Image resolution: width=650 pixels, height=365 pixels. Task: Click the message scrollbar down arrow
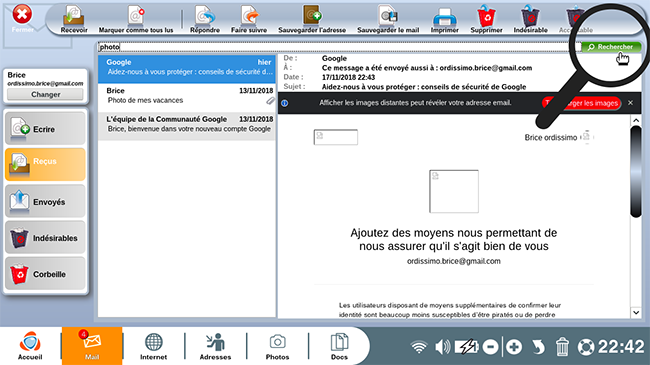pyautogui.click(x=636, y=312)
